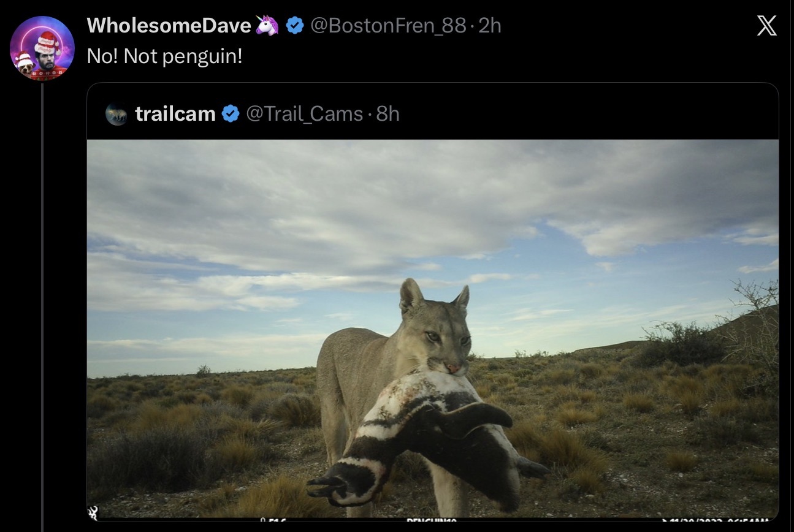The height and width of the screenshot is (532, 794).
Task: Click the WholesomeDave display name
Action: pos(169,26)
